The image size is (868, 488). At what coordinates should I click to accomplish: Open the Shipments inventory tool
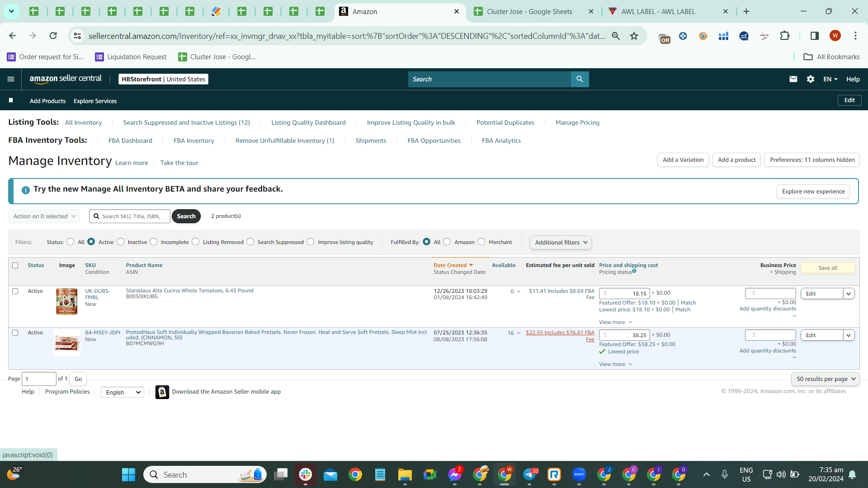[371, 141]
